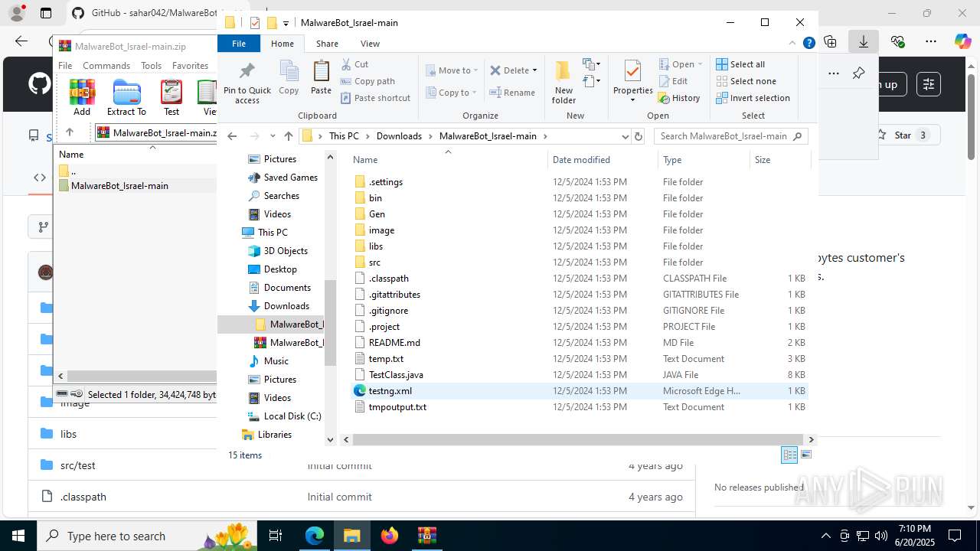
Task: Click the Paste ribbon icon
Action: [321, 78]
